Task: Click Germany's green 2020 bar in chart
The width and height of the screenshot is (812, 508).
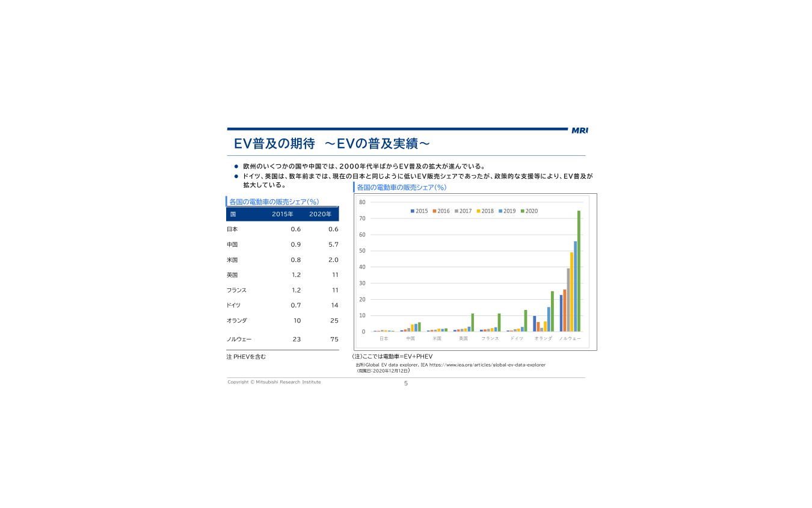Action: click(526, 321)
